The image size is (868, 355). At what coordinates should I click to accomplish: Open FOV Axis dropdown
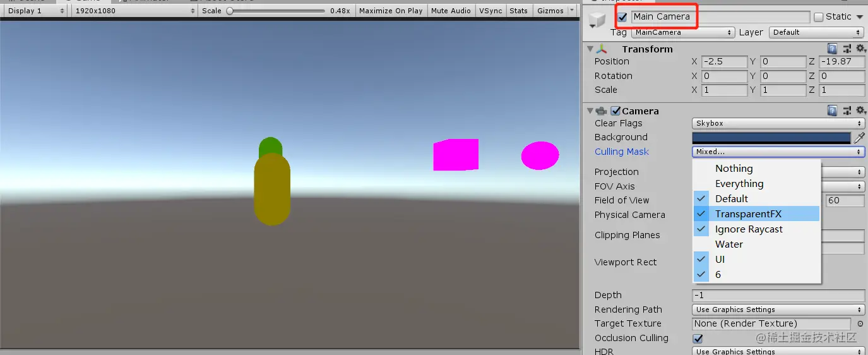coord(843,186)
